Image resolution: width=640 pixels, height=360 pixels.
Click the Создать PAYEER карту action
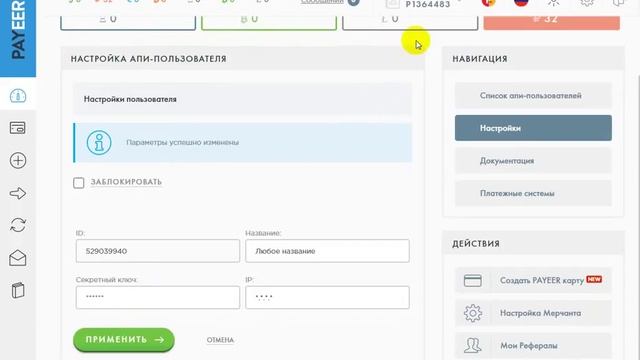[533, 280]
